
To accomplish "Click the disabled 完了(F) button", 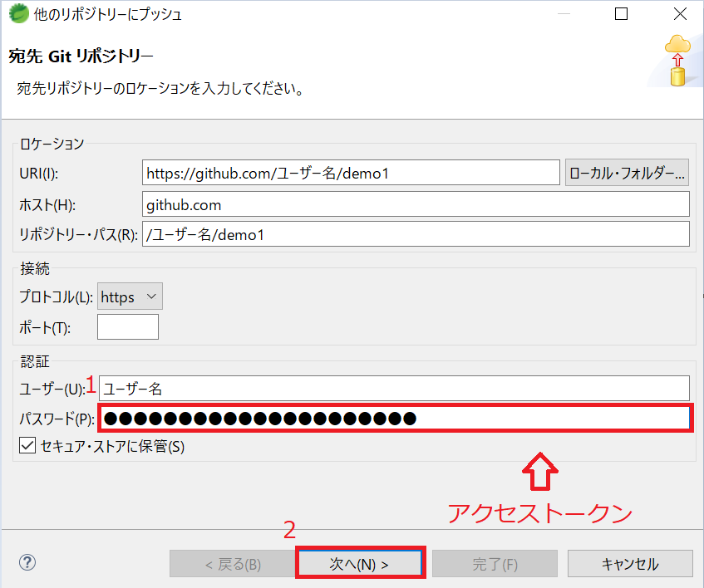I will pos(495,562).
